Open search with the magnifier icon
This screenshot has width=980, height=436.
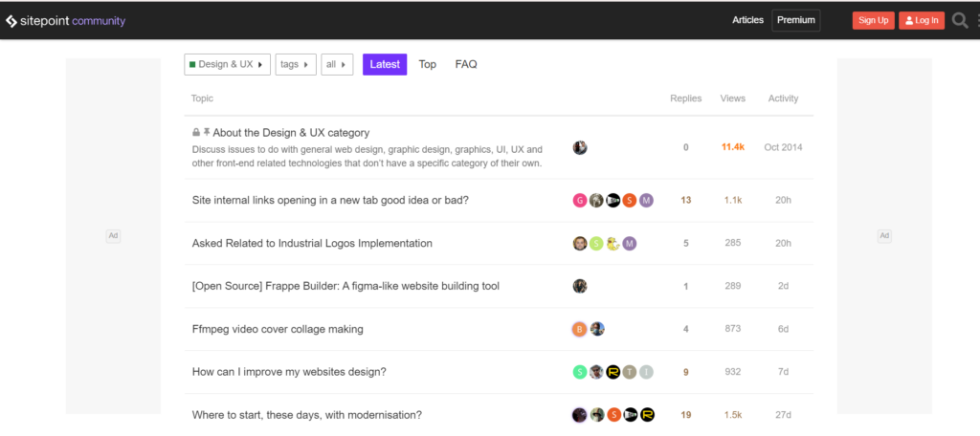(959, 20)
